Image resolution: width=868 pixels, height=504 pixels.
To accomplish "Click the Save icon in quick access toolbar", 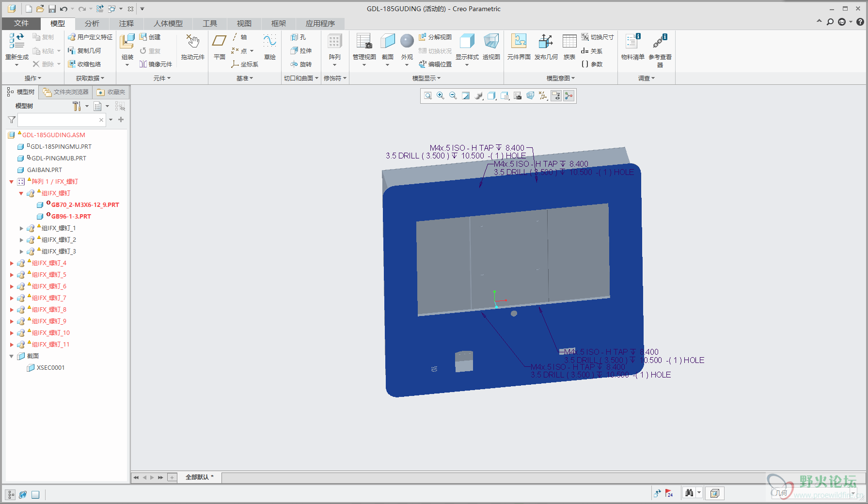I will click(x=52, y=9).
